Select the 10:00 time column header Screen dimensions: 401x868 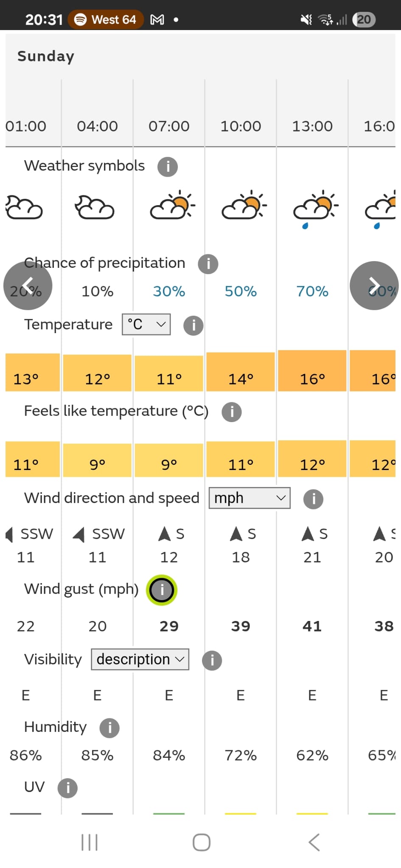tap(241, 126)
